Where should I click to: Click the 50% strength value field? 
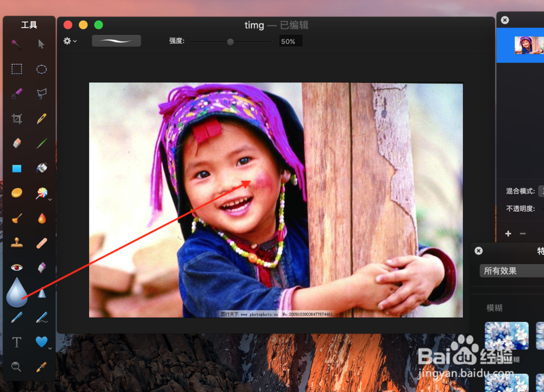290,41
